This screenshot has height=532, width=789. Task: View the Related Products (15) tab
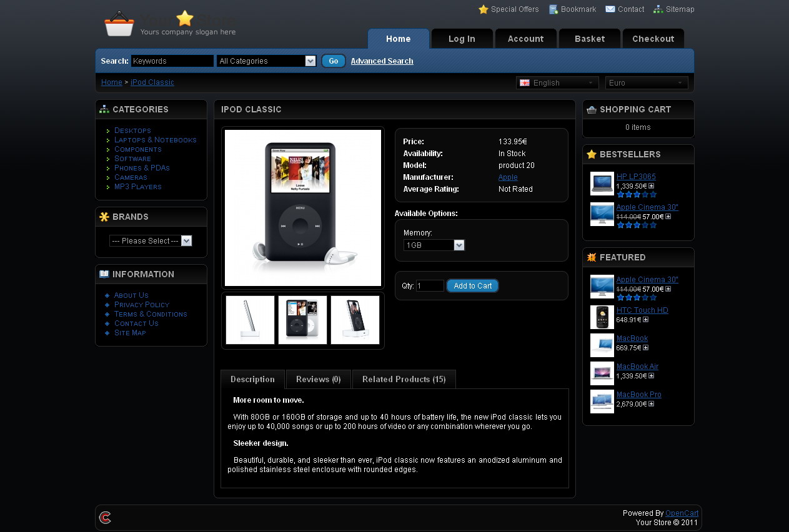click(404, 379)
